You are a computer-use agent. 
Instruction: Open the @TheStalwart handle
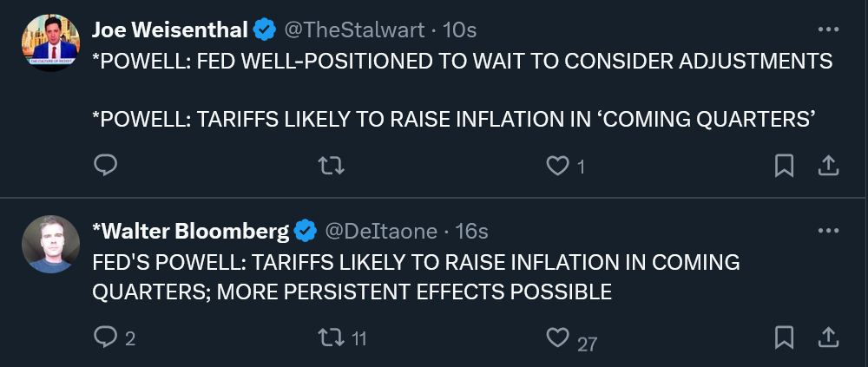coord(354,29)
